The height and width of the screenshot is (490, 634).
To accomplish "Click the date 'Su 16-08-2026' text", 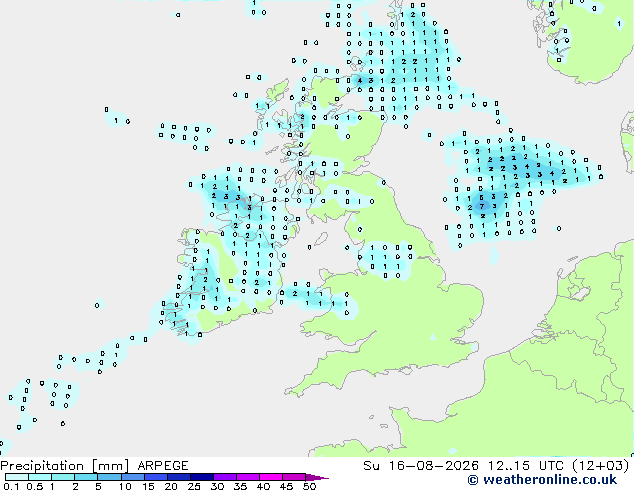I will click(421, 466).
